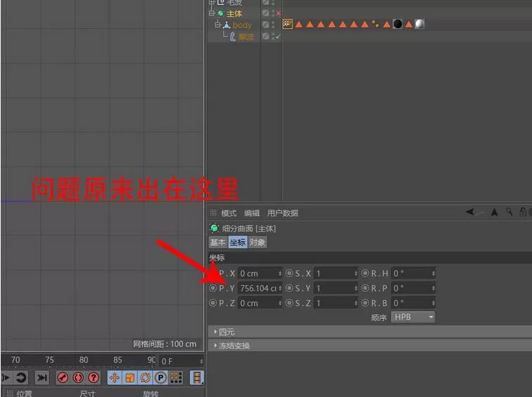Select the checkered texture tag on body

coord(287,24)
